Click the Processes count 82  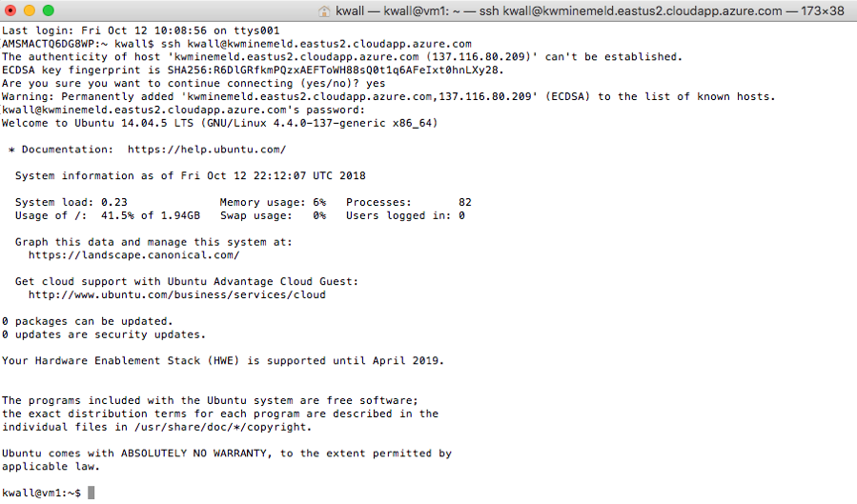click(x=464, y=202)
